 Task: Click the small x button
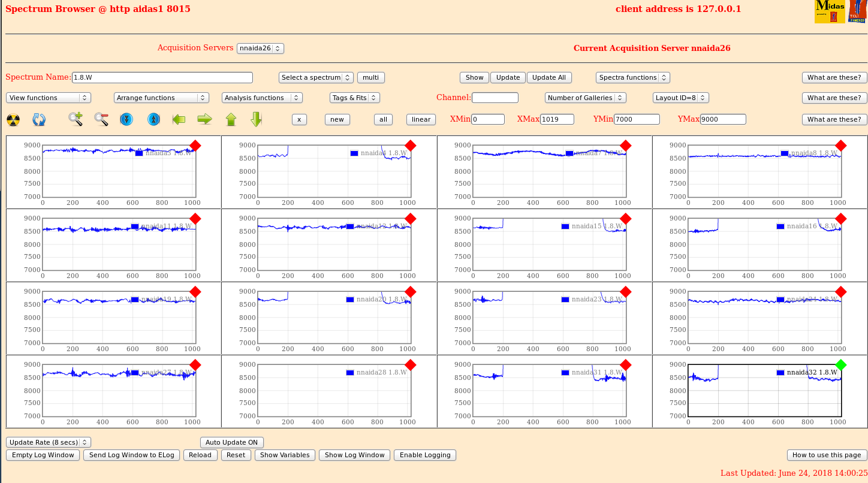299,119
